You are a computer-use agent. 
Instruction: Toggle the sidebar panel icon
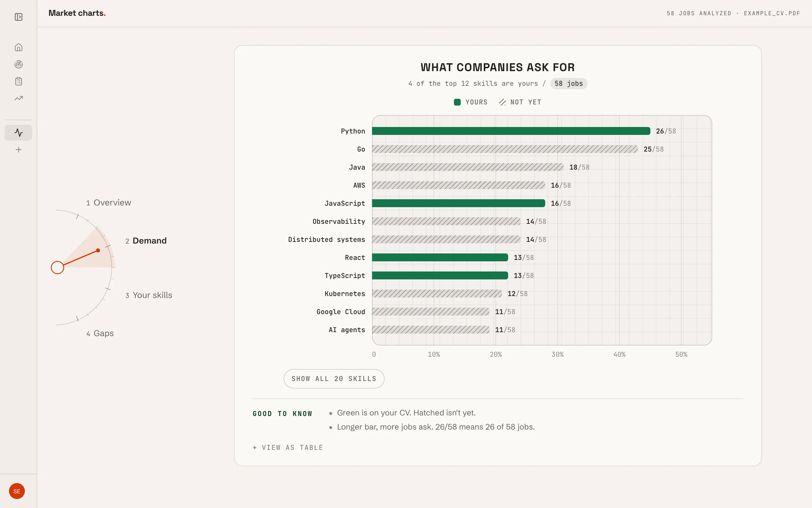coord(18,17)
